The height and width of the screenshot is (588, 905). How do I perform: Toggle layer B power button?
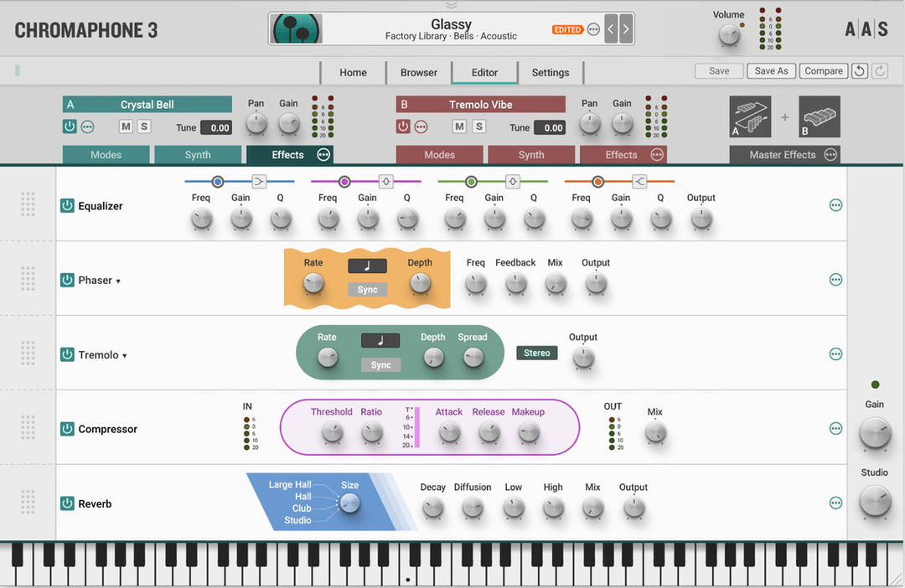pyautogui.click(x=403, y=126)
